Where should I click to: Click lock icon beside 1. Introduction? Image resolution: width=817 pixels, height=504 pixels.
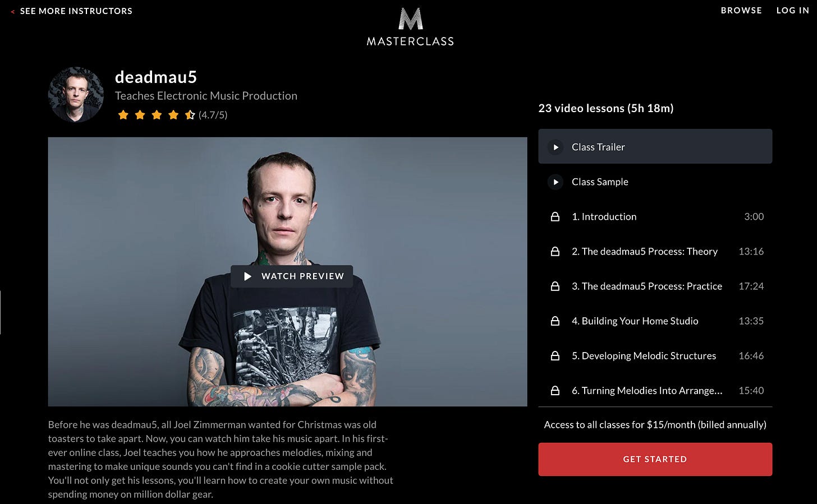(x=555, y=216)
